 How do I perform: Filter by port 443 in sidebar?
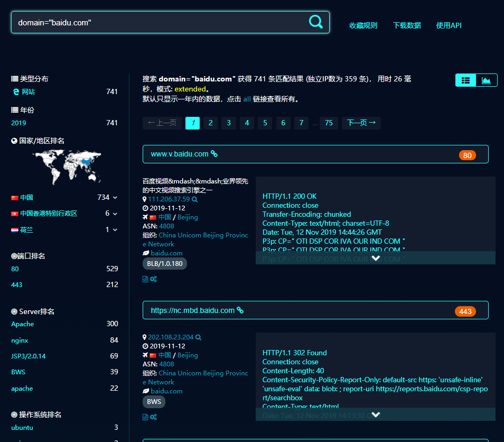(17, 284)
